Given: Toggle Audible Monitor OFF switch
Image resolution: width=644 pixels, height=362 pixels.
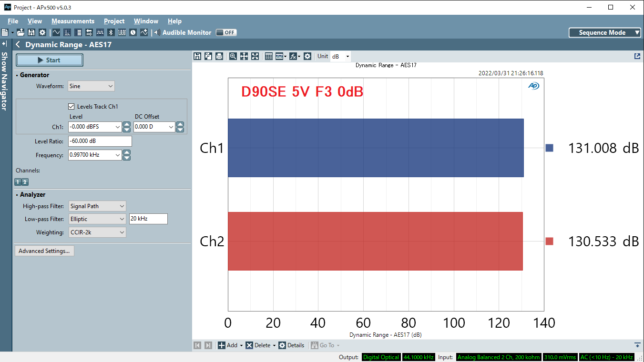Looking at the screenshot, I should [x=226, y=32].
